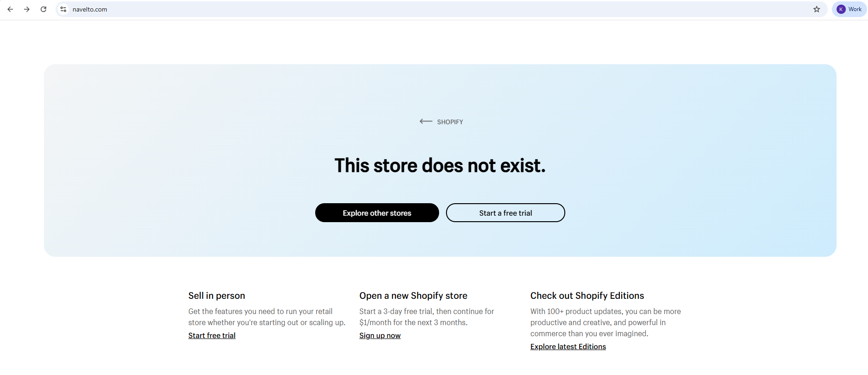This screenshot has width=868, height=375.
Task: Click the 'Sell in person' heading
Action: pos(217,296)
